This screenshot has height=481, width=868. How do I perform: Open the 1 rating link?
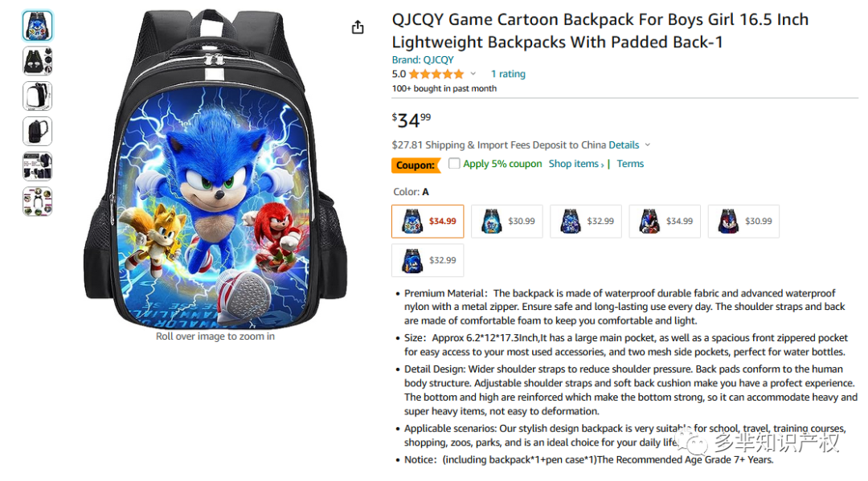508,74
